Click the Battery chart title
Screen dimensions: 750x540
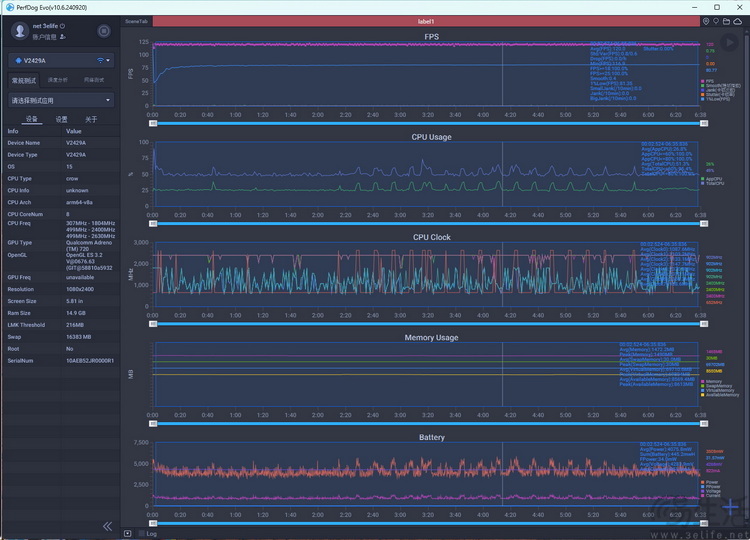(x=431, y=438)
